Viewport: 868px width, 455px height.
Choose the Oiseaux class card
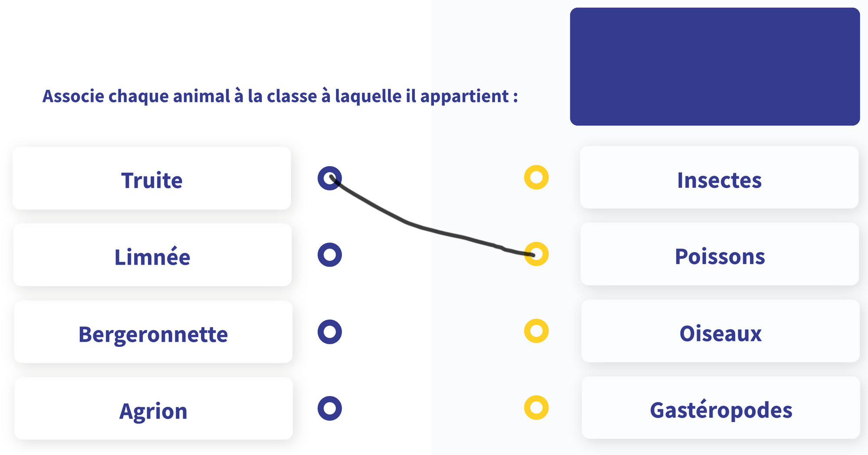pyautogui.click(x=720, y=331)
